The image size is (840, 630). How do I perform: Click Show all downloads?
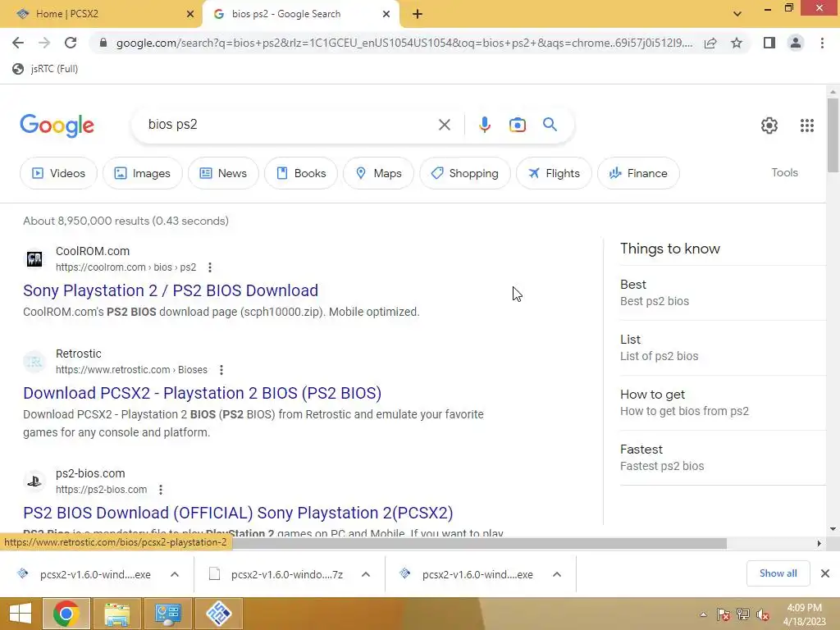point(778,573)
